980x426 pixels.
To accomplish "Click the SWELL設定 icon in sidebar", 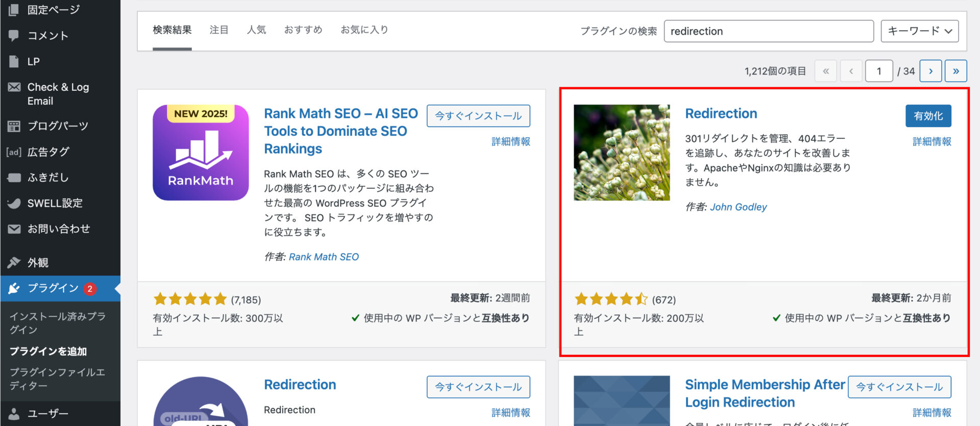I will click(x=14, y=203).
